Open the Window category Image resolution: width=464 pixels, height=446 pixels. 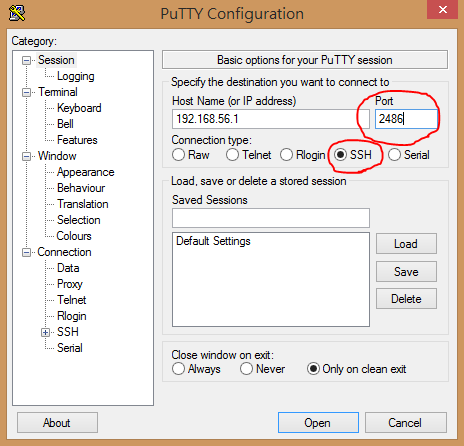[57, 156]
